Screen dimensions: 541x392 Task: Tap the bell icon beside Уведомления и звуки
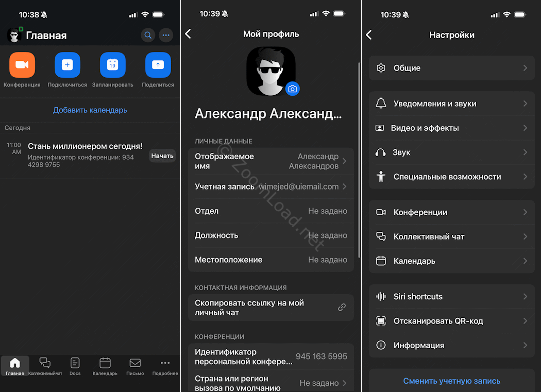[x=381, y=104]
